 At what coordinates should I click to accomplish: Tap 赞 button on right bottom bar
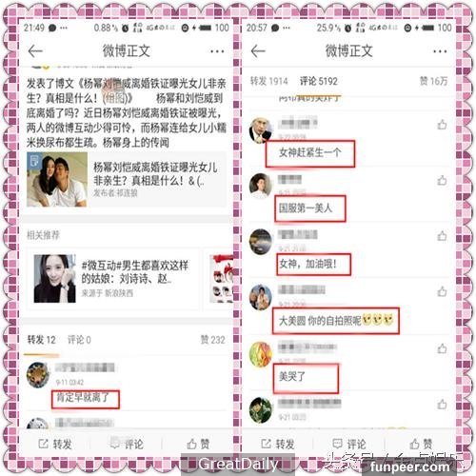click(x=421, y=444)
